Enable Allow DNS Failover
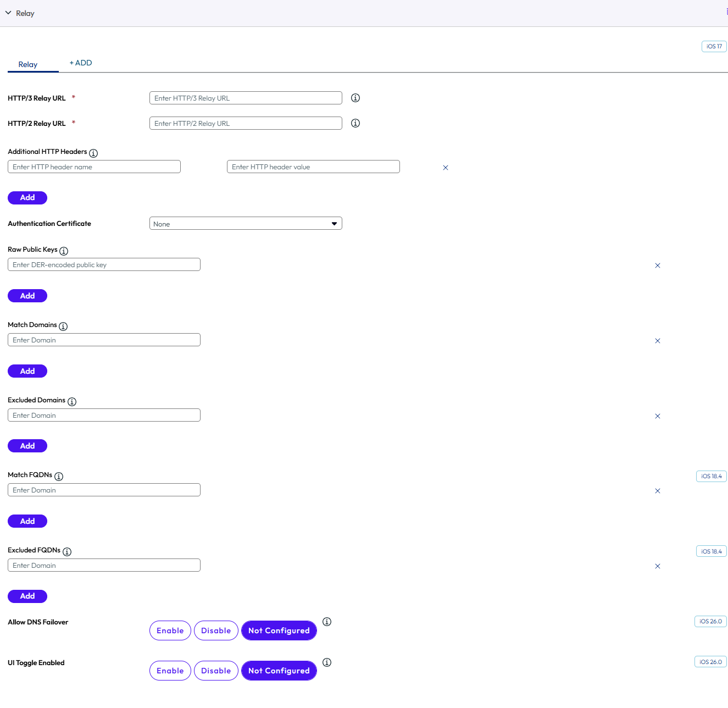The image size is (728, 708). [x=170, y=630]
